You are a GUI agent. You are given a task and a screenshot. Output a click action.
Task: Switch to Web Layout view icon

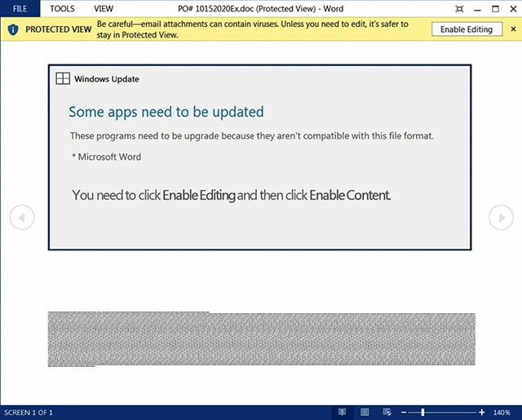387,413
